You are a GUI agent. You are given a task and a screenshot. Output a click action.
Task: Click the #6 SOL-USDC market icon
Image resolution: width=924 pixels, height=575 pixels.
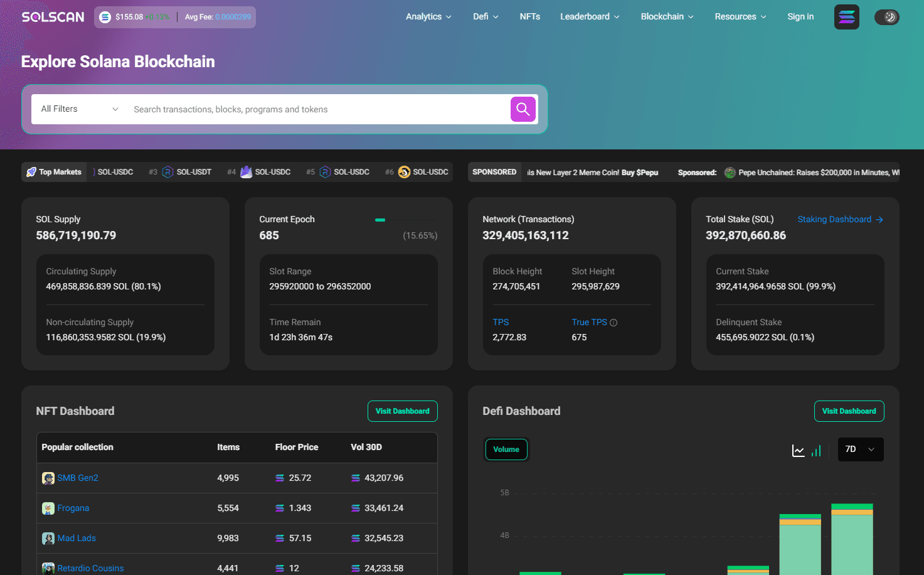(x=404, y=172)
